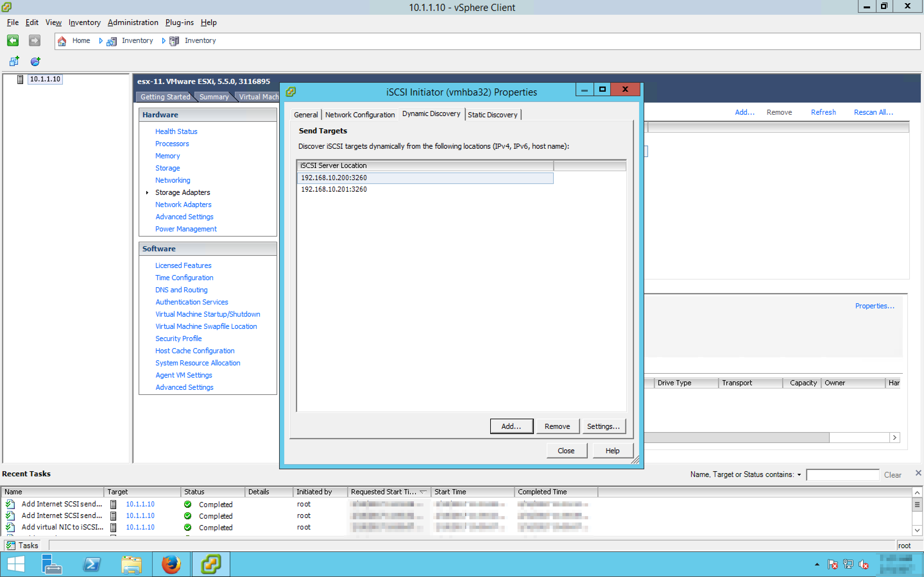Switch to the Static Discovery tab
Image resolution: width=924 pixels, height=577 pixels.
coord(492,114)
